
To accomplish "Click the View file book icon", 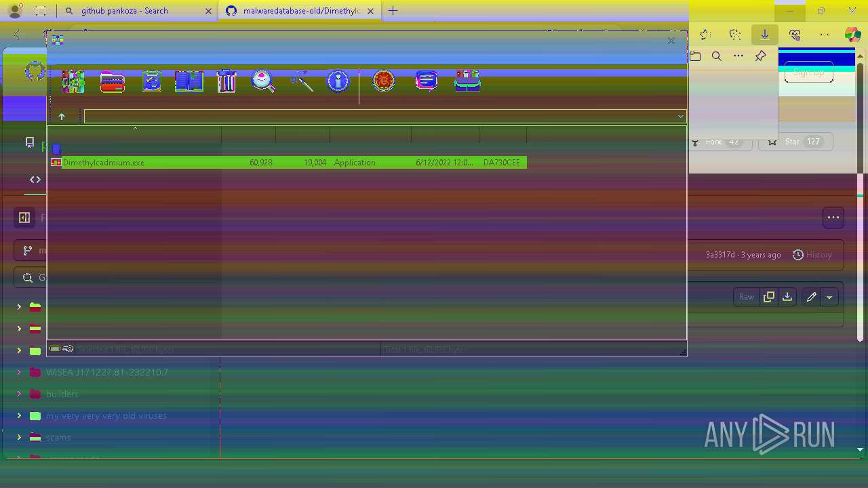I will tap(189, 81).
